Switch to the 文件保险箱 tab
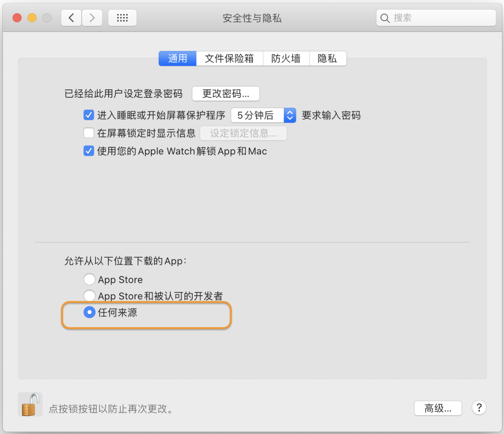Viewport: 504px width, 434px height. click(230, 58)
